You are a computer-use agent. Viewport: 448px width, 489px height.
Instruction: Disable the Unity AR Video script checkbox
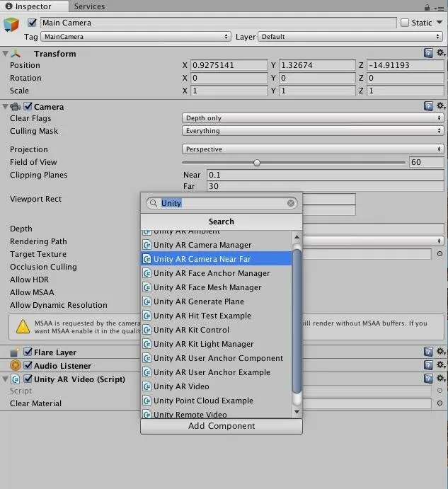click(x=28, y=379)
